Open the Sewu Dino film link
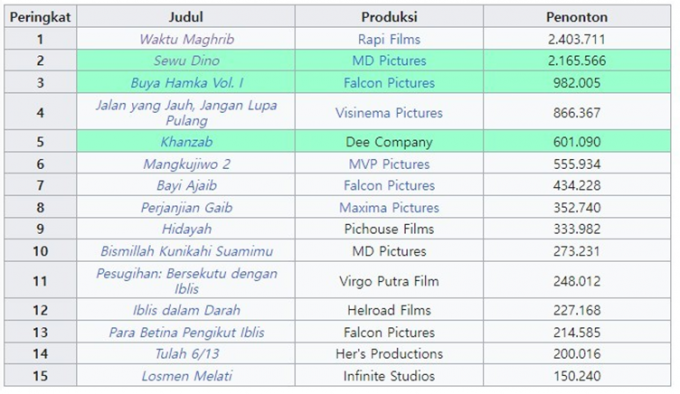Viewport: 680px width, 394px height. 186,61
